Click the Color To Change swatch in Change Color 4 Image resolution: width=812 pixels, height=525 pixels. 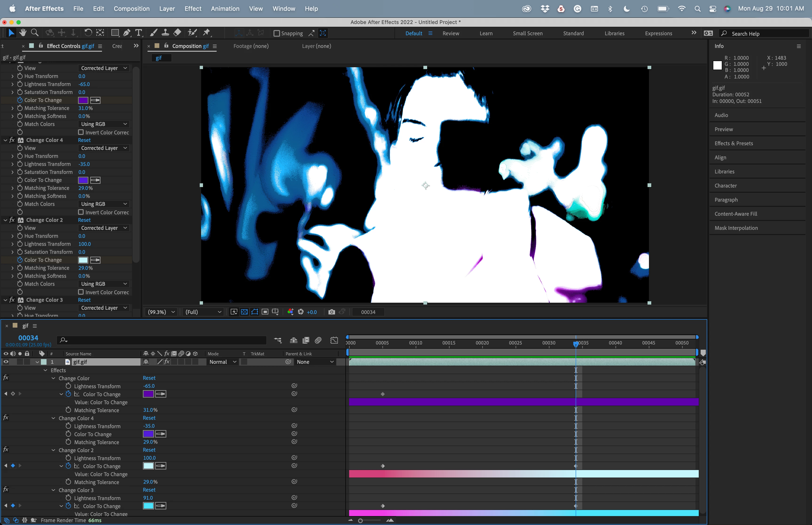(83, 180)
